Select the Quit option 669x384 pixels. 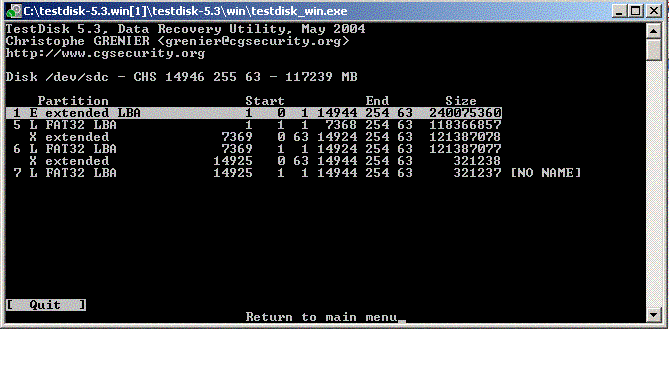click(x=46, y=305)
